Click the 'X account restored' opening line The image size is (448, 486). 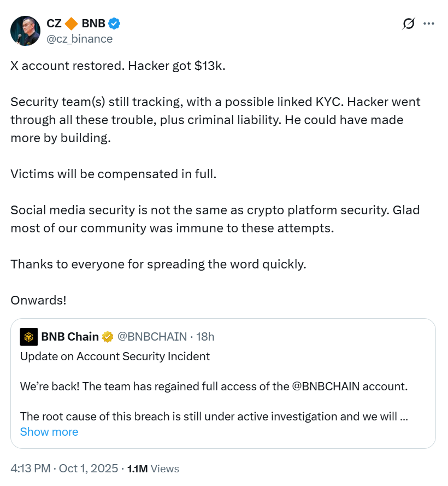point(117,67)
